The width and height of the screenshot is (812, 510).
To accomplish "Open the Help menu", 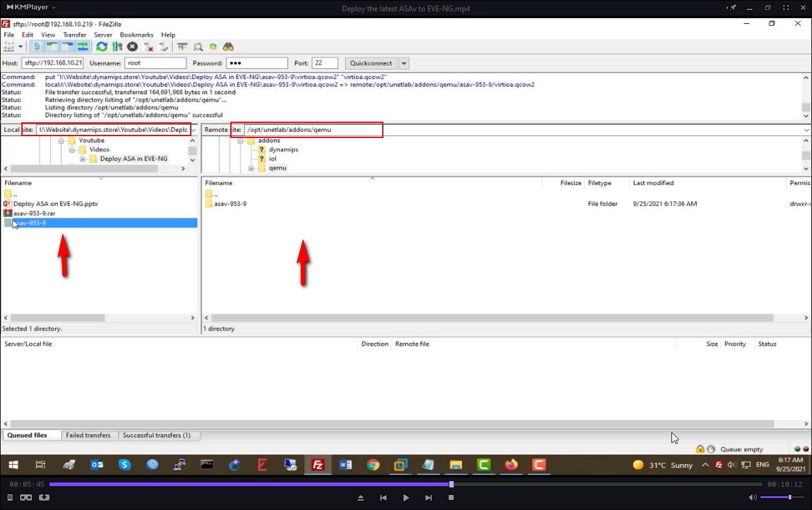I will tap(168, 35).
